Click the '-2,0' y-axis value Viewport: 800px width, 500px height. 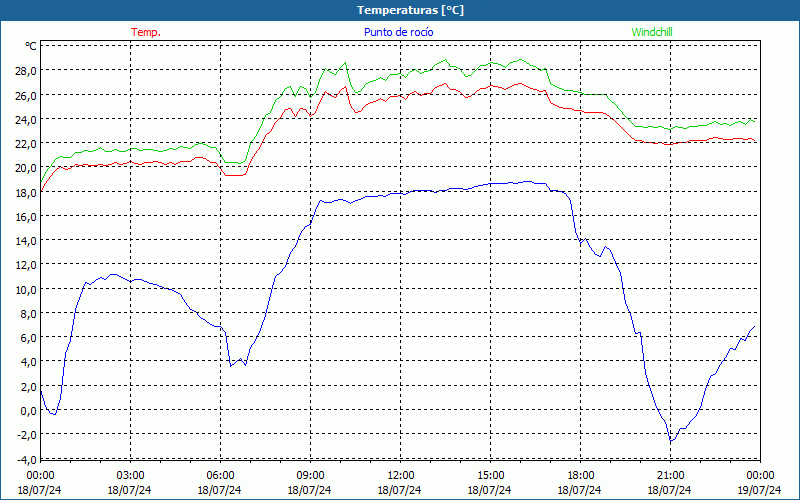tap(27, 435)
